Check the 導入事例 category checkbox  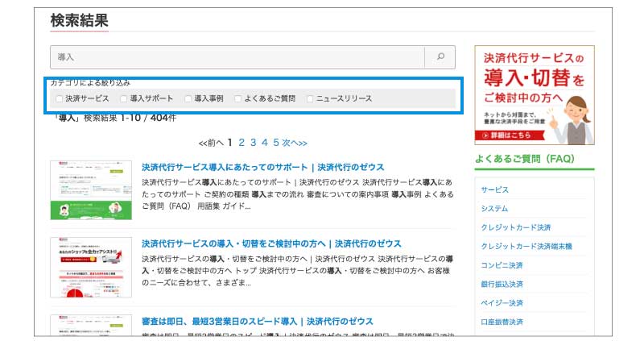tap(188, 98)
